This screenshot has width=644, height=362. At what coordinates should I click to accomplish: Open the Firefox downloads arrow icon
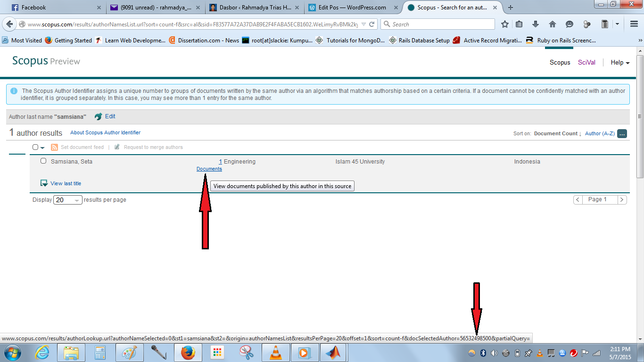(x=536, y=25)
